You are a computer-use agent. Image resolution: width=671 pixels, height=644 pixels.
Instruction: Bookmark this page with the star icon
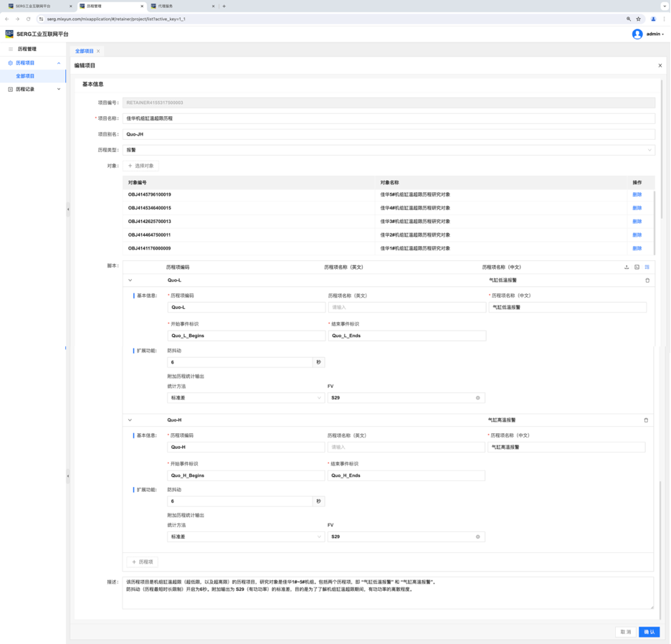[x=638, y=19]
